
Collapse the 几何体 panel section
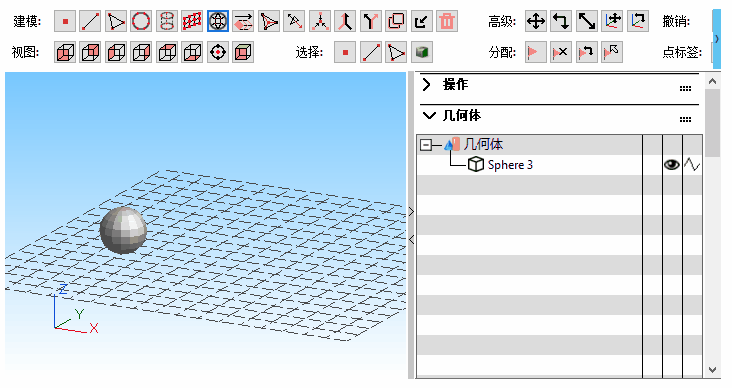click(429, 115)
